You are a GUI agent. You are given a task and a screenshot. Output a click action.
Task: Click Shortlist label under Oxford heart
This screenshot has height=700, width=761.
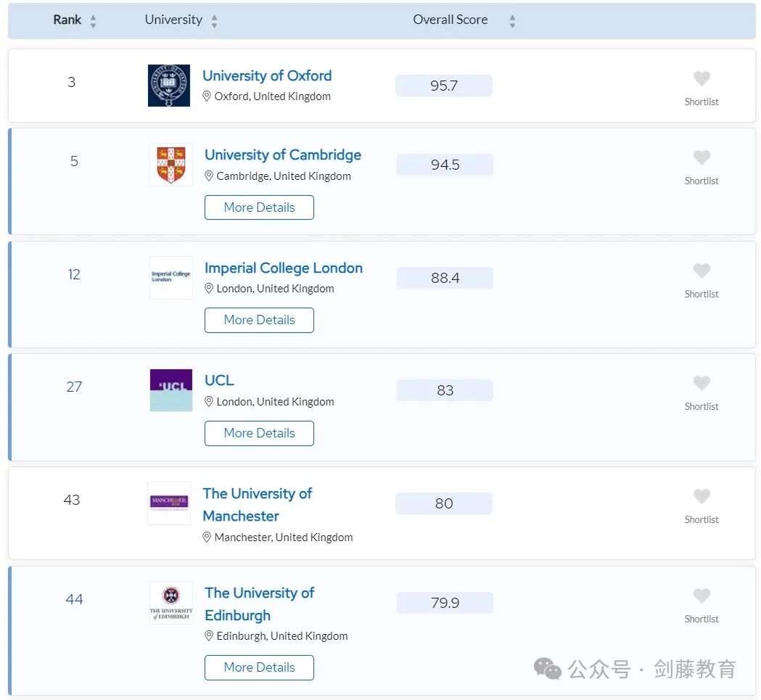pyautogui.click(x=702, y=102)
